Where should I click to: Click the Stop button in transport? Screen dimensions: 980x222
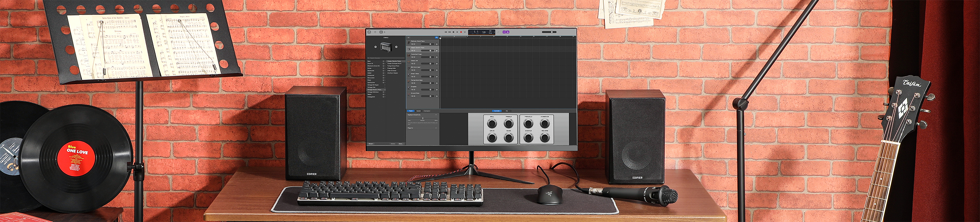point(454,32)
